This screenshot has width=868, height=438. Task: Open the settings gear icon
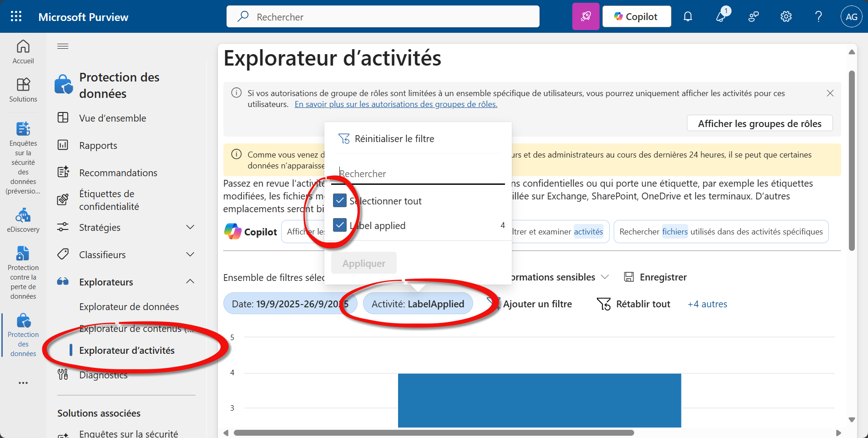(786, 17)
